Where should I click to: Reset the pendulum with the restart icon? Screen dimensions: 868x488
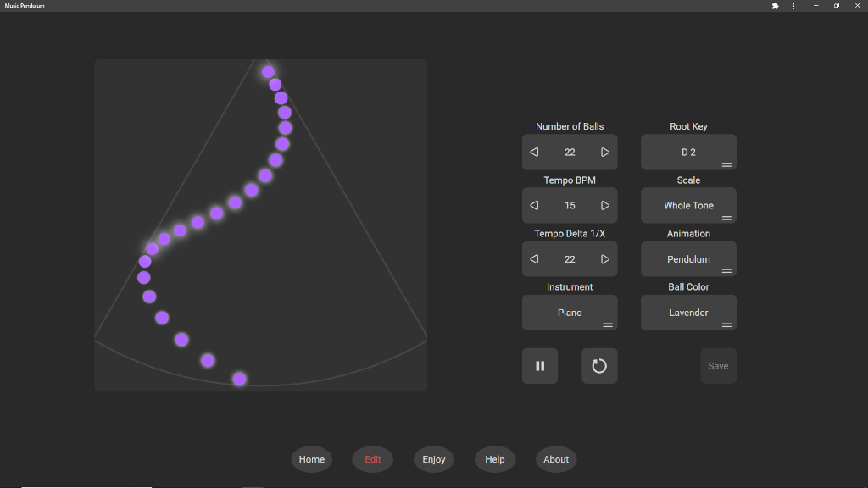point(599,366)
